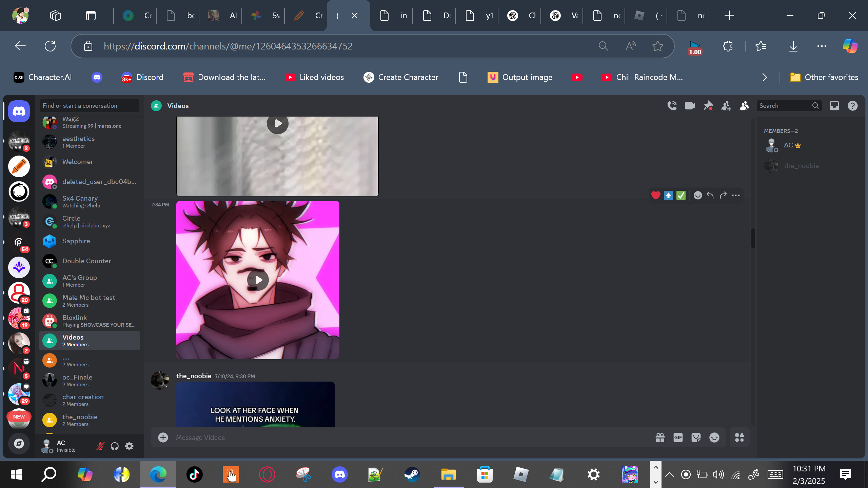
Task: Open the apps launcher in message bar
Action: [739, 438]
